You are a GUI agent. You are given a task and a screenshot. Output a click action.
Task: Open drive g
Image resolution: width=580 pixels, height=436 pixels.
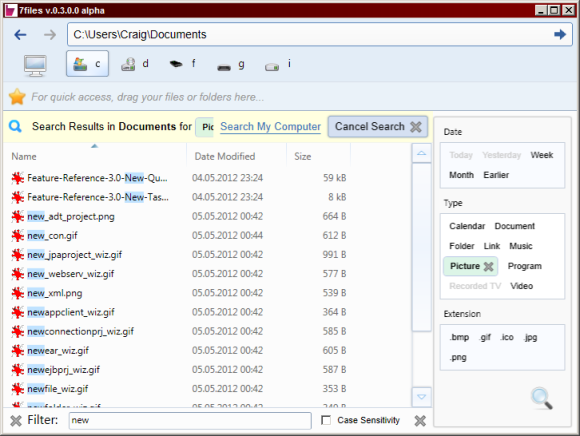coord(231,65)
